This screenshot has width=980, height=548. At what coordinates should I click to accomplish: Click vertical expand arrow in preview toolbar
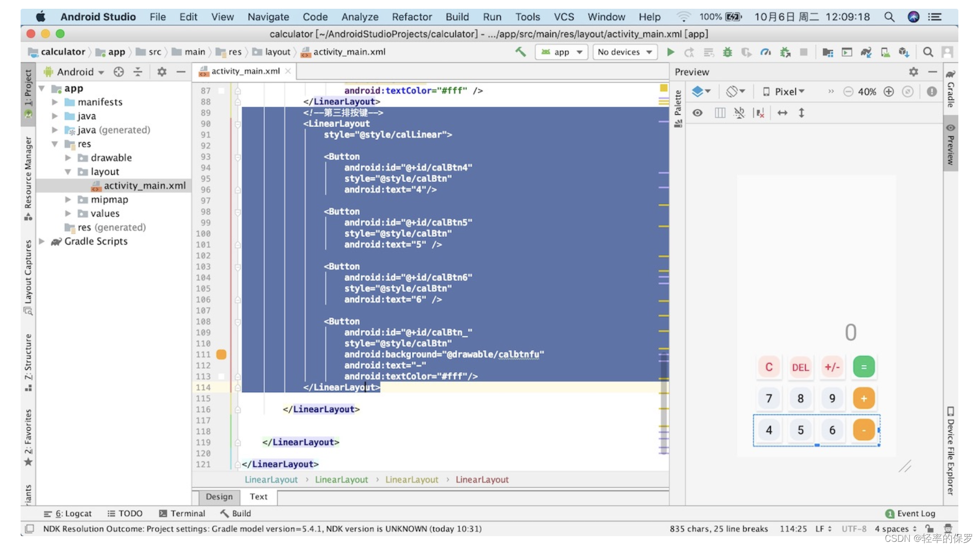pyautogui.click(x=801, y=113)
